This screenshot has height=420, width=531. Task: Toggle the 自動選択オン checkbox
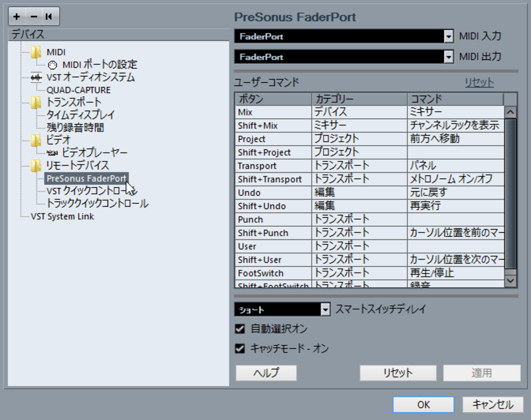click(240, 328)
